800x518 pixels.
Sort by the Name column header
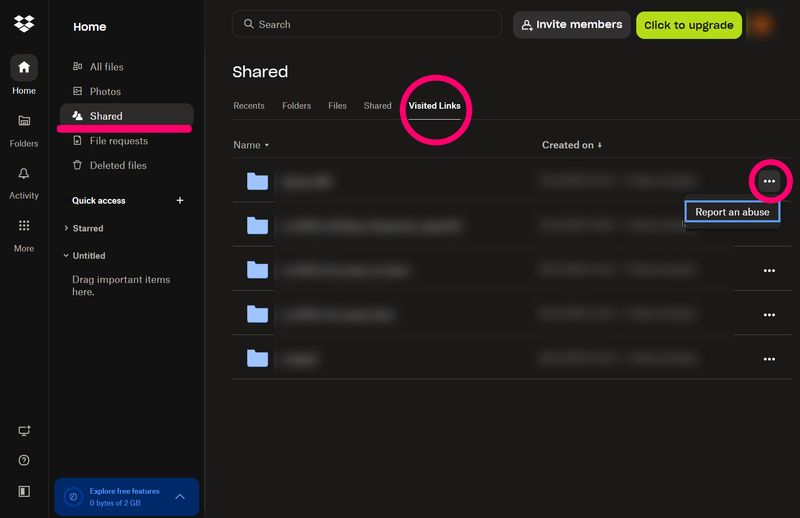tap(251, 145)
